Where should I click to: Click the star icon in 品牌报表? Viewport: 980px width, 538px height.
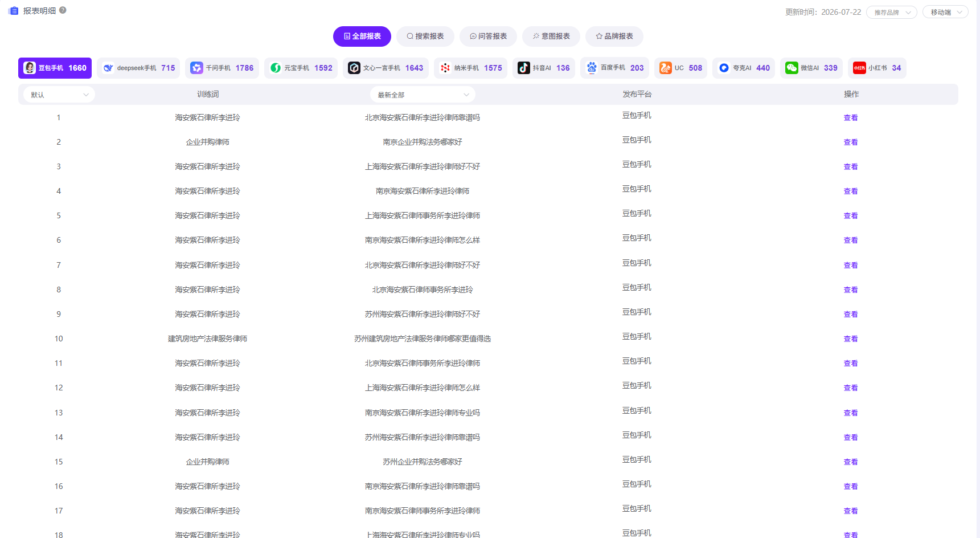click(x=599, y=36)
